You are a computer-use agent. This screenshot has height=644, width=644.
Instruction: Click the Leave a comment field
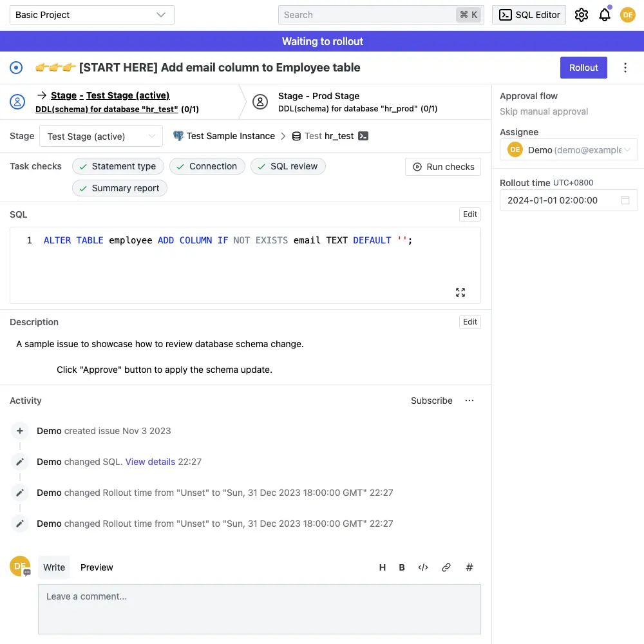(x=259, y=609)
